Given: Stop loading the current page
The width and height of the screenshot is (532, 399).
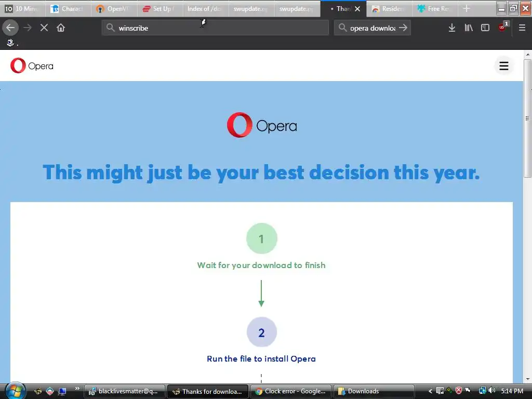Looking at the screenshot, I should click(44, 28).
